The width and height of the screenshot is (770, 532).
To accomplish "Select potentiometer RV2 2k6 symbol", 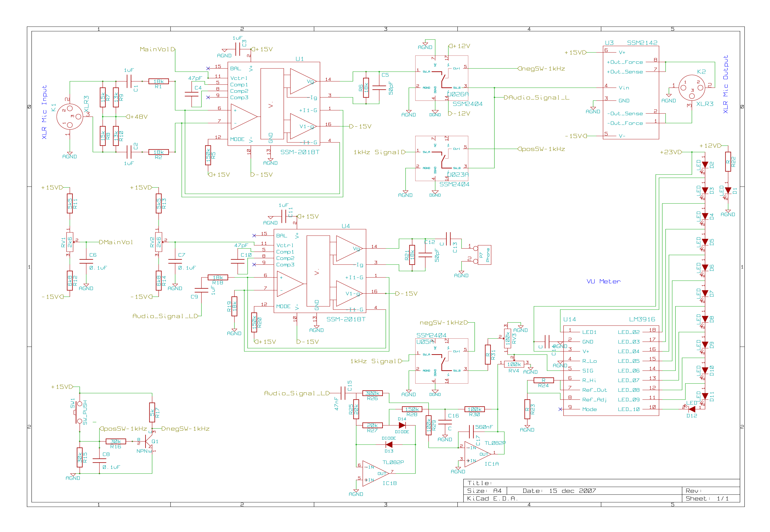I will 159,242.
